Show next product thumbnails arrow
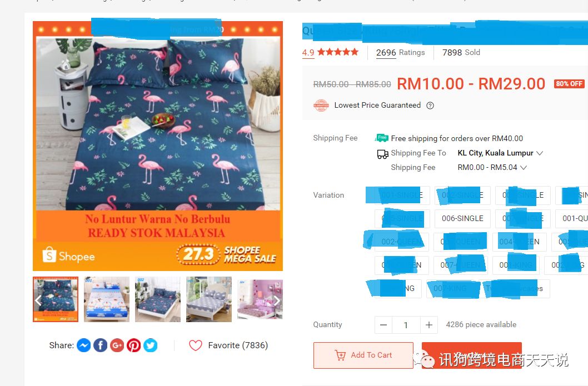Screen dimensions: 588x386 [276, 300]
